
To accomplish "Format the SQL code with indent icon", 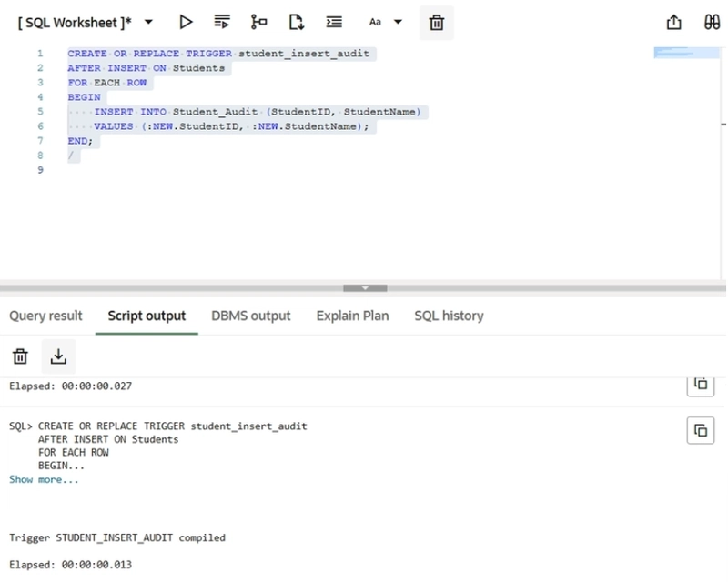I will pos(334,22).
